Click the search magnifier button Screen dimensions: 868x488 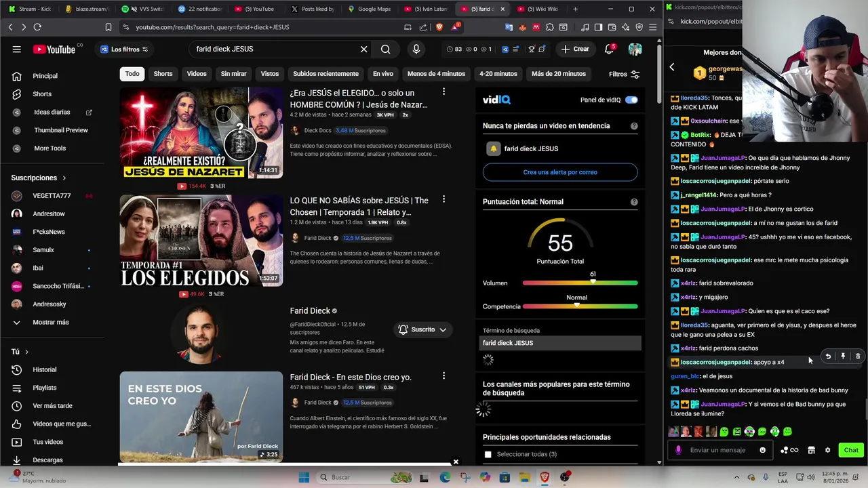click(x=385, y=49)
